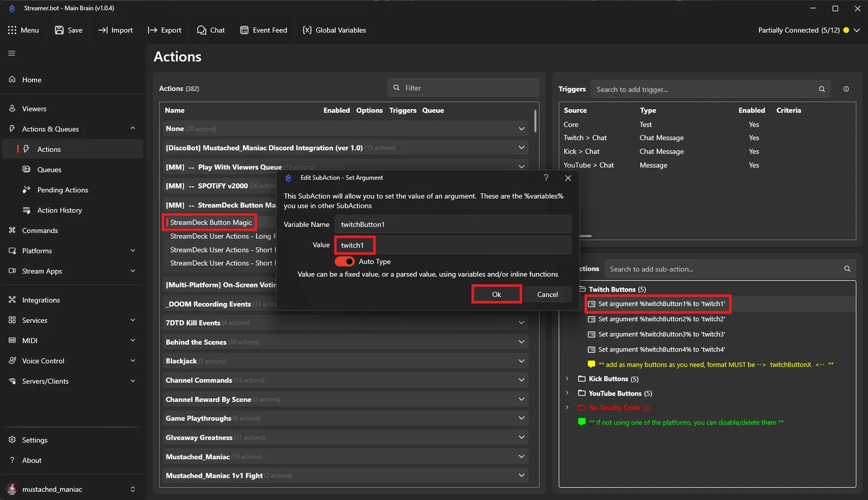Screen dimensions: 868x500
Task: Click the Triggers search magnifier icon
Action: (822, 90)
